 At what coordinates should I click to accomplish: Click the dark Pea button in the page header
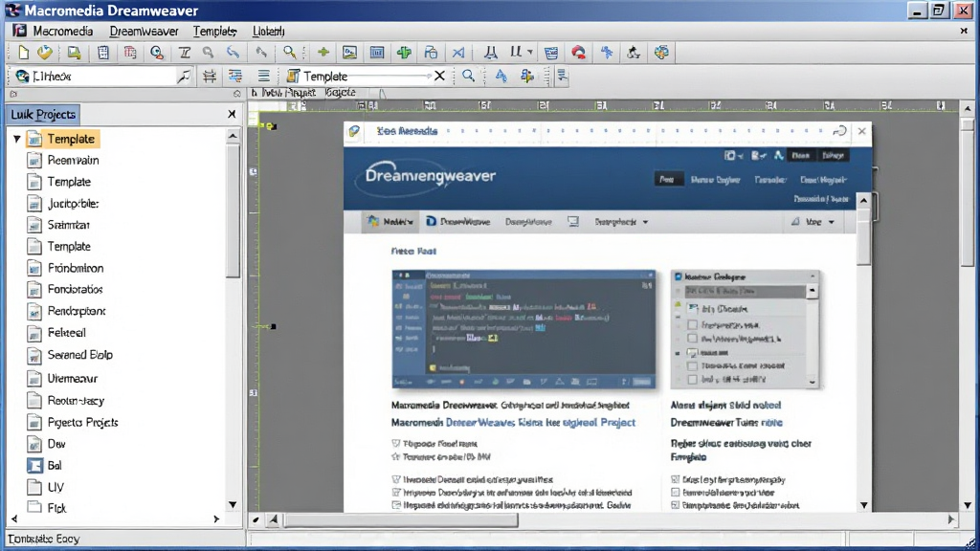click(667, 180)
